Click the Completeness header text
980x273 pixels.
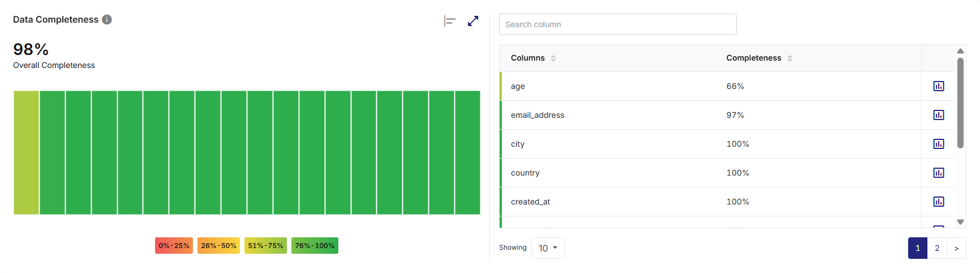[x=754, y=58]
